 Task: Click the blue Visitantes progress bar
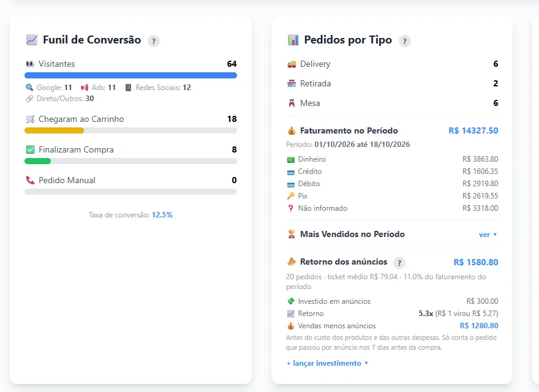tap(130, 75)
